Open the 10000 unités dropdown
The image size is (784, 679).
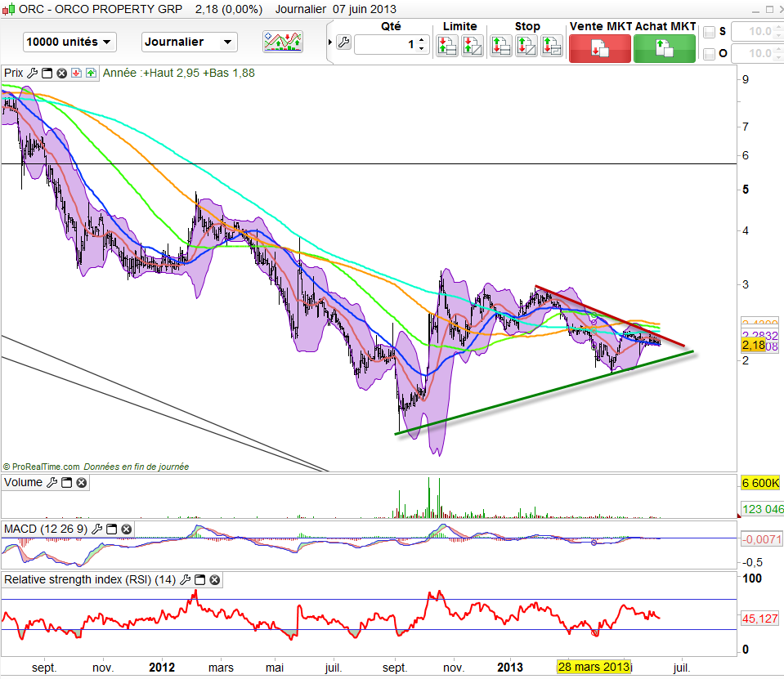point(69,42)
